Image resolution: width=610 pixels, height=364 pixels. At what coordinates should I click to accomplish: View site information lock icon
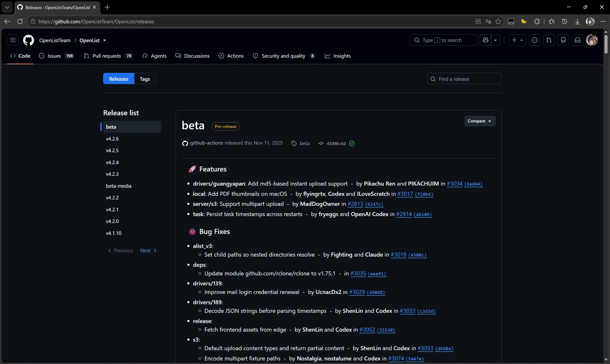point(33,22)
